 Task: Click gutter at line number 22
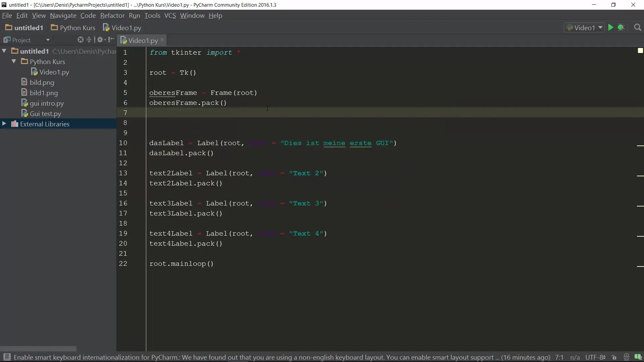[123, 263]
